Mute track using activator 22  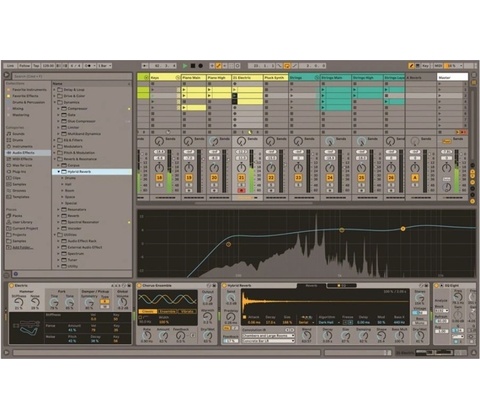271,178
